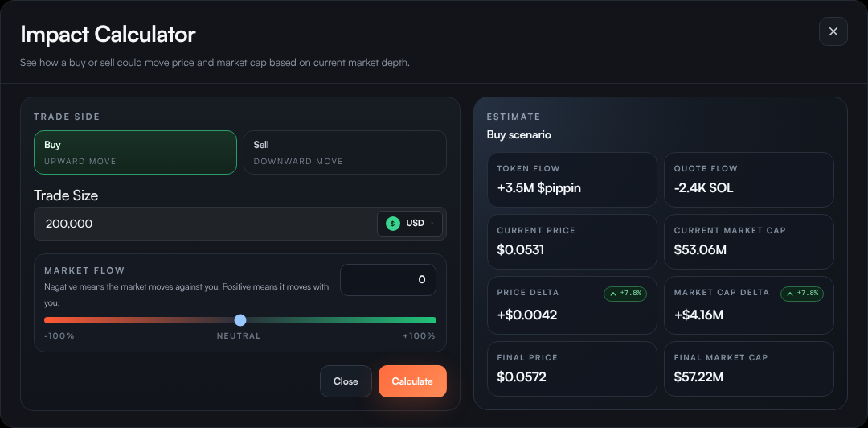Click the Price Delta +7.8% badge
Viewport: 868px width, 428px height.
pos(625,294)
